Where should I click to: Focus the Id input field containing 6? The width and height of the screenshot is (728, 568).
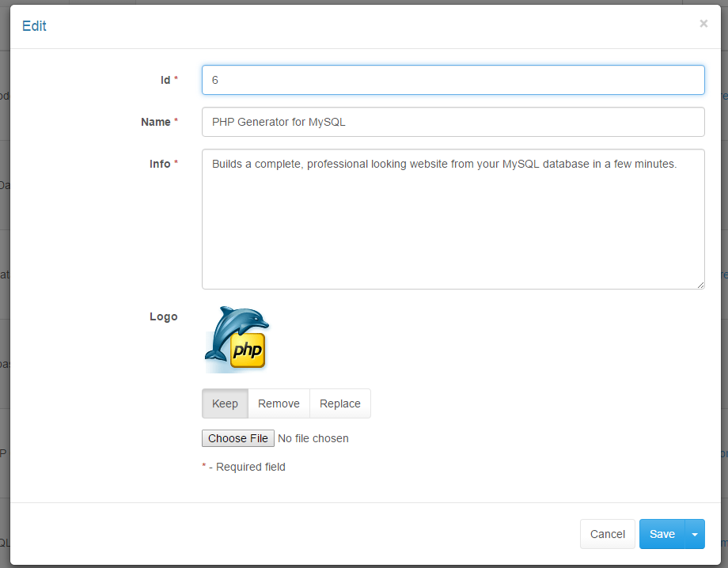pyautogui.click(x=453, y=80)
